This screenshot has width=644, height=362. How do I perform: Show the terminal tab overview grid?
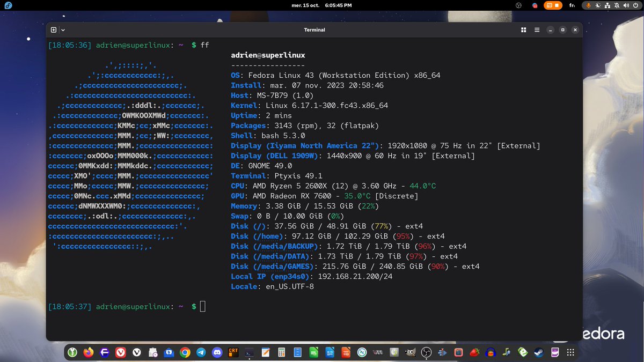pyautogui.click(x=524, y=30)
